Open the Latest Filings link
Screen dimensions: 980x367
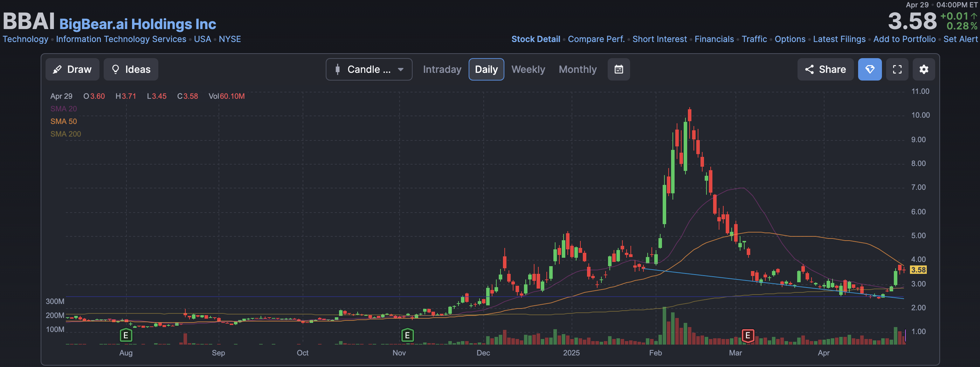pos(839,39)
